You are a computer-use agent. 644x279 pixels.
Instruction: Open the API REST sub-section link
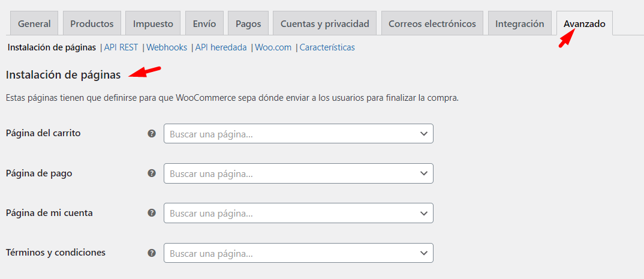tap(121, 47)
